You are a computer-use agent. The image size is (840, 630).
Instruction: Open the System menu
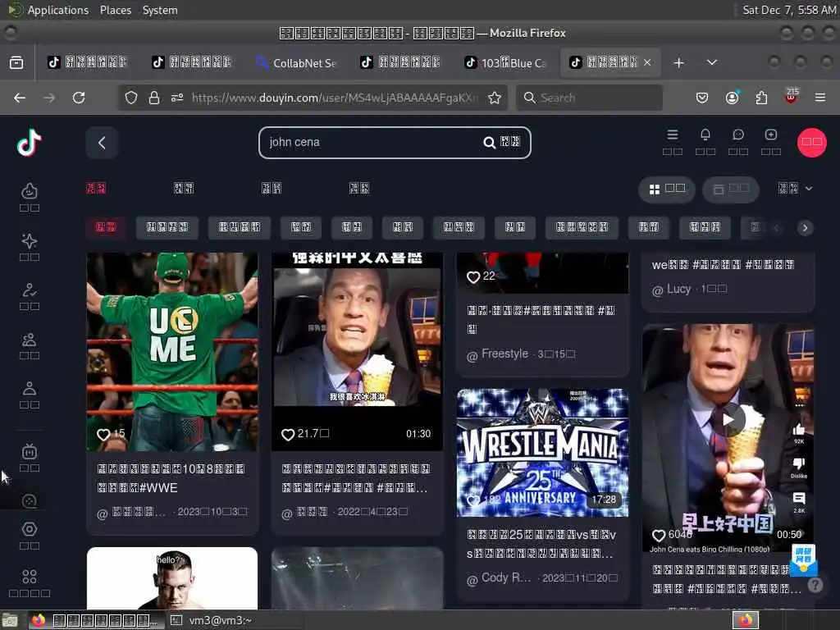coord(160,10)
